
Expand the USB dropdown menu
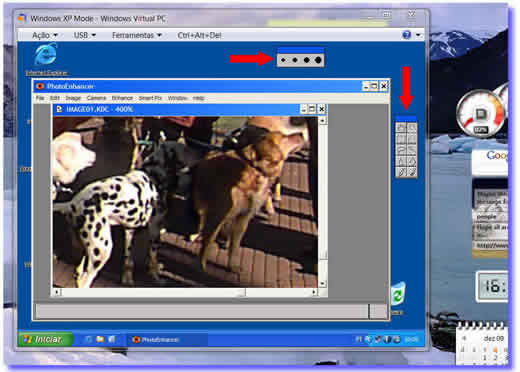pyautogui.click(x=85, y=35)
